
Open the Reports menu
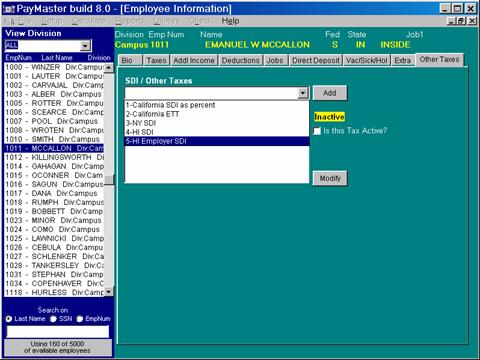129,21
